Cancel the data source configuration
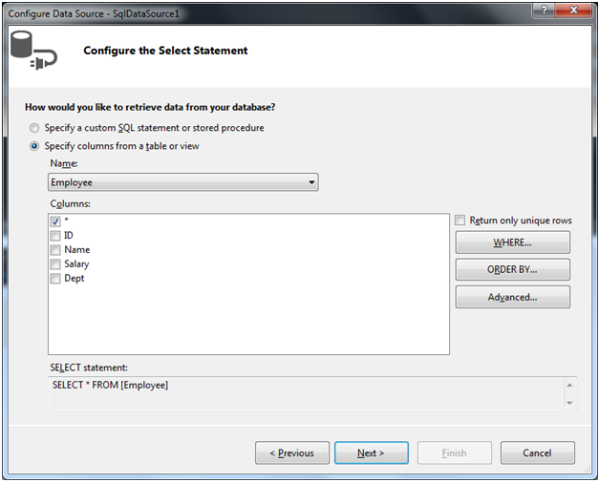This screenshot has width=600, height=482. click(x=537, y=453)
